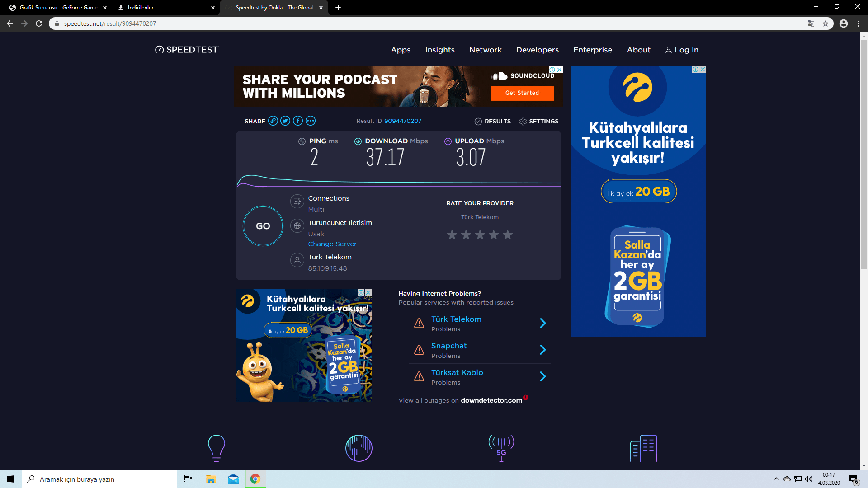This screenshot has height=488, width=868.
Task: Share result on Facebook icon
Action: click(297, 121)
